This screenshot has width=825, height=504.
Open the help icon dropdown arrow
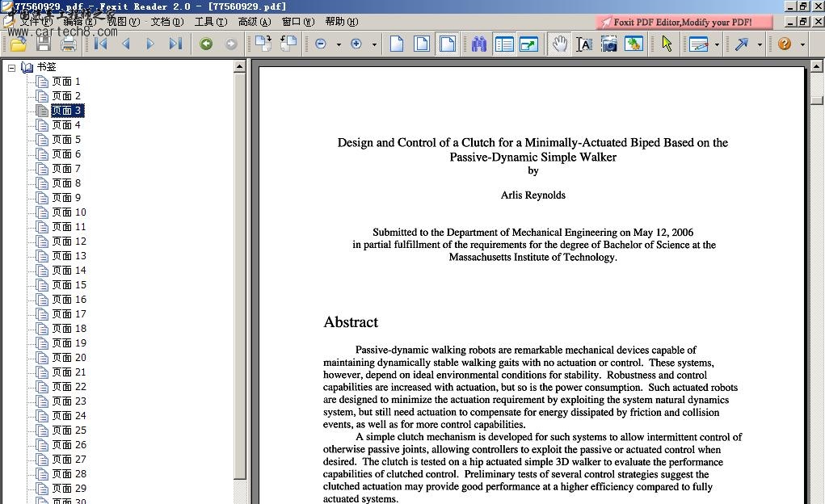point(802,44)
